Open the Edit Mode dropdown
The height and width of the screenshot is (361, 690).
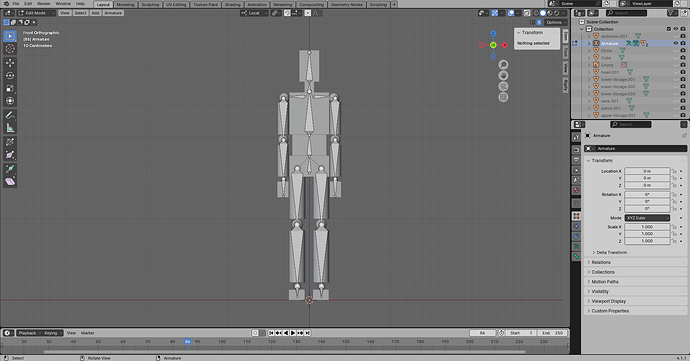pyautogui.click(x=36, y=13)
